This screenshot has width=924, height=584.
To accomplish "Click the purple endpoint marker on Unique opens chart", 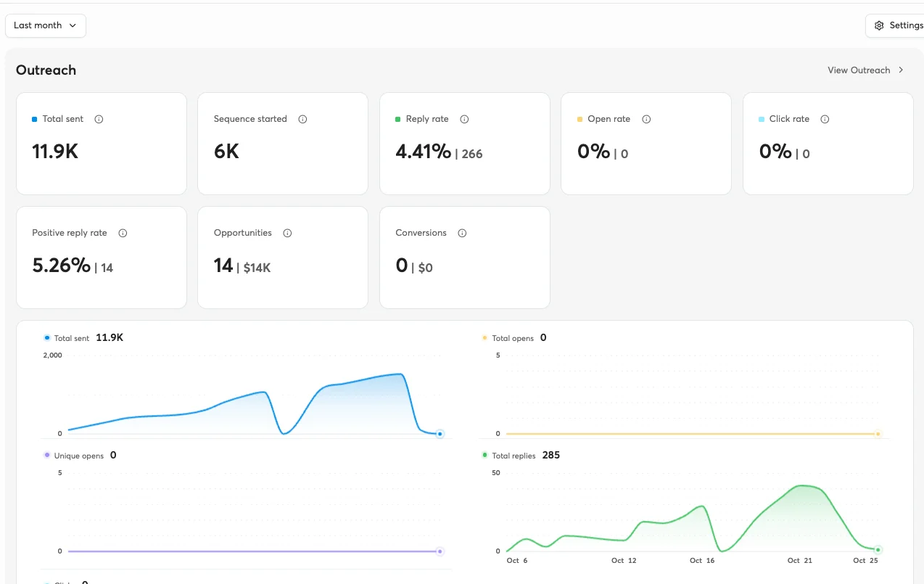I will pos(440,551).
